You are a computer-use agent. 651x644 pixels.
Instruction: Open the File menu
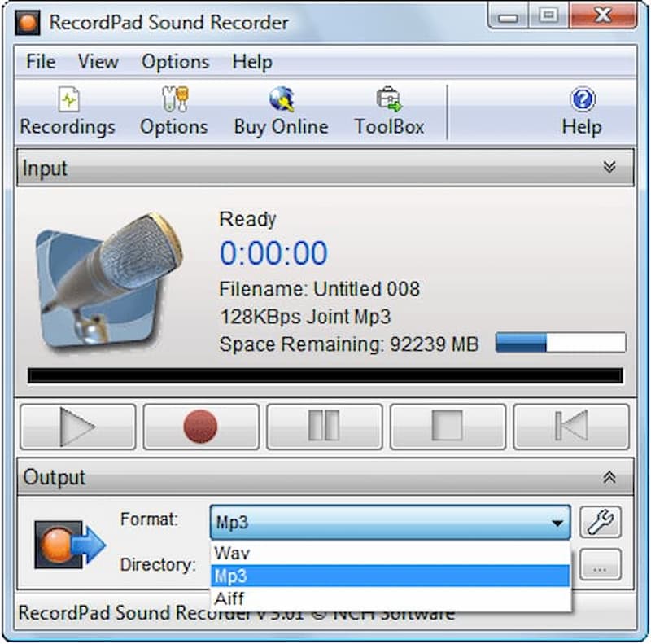click(x=41, y=62)
